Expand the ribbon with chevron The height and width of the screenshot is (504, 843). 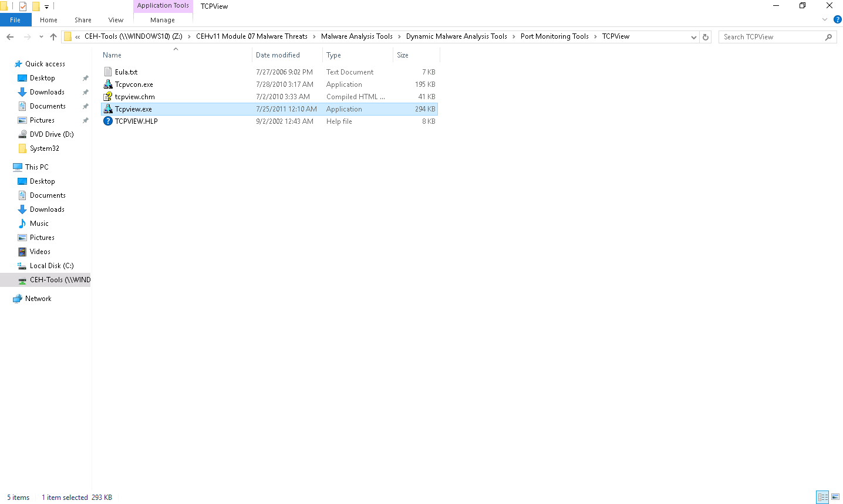tap(825, 19)
